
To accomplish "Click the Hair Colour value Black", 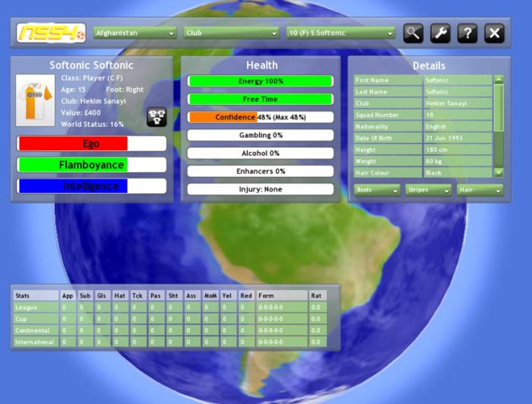I will tap(458, 173).
